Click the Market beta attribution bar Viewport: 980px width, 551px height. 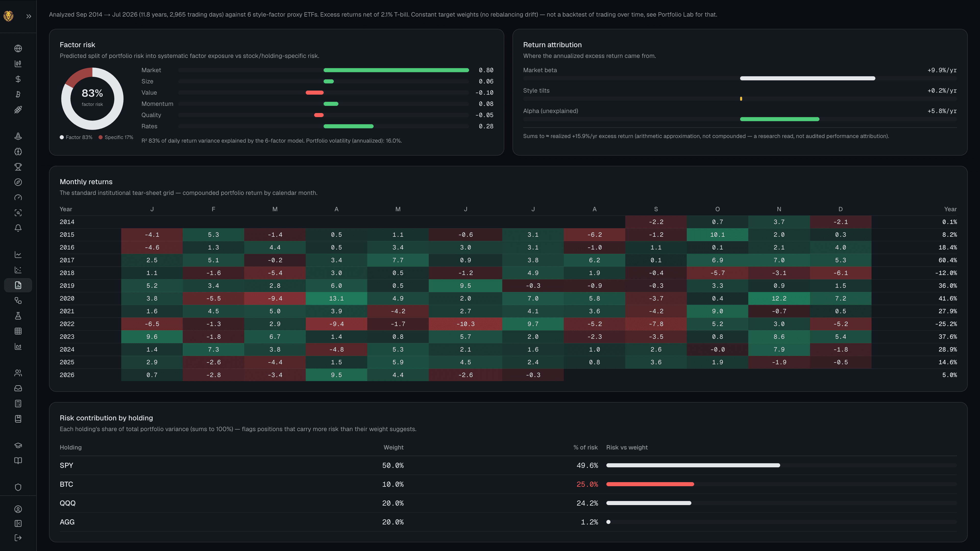pyautogui.click(x=807, y=78)
